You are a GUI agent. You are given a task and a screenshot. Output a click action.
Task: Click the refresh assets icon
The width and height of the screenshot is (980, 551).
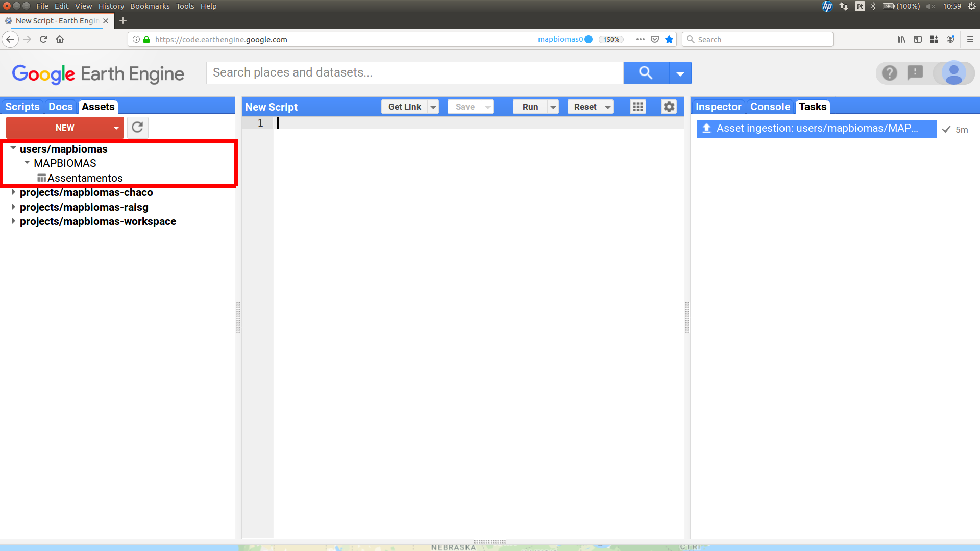pyautogui.click(x=137, y=128)
